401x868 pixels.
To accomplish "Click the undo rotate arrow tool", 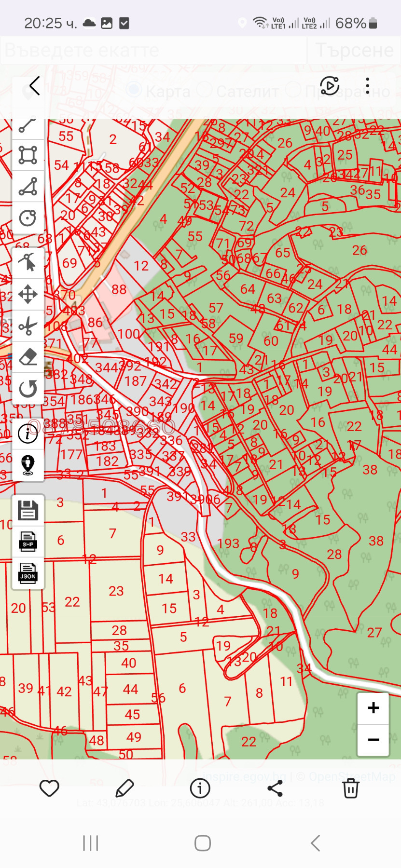I will [x=28, y=389].
